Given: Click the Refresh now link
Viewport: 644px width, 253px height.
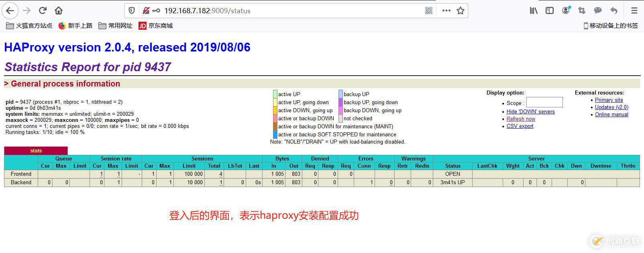Looking at the screenshot, I should pyautogui.click(x=521, y=119).
